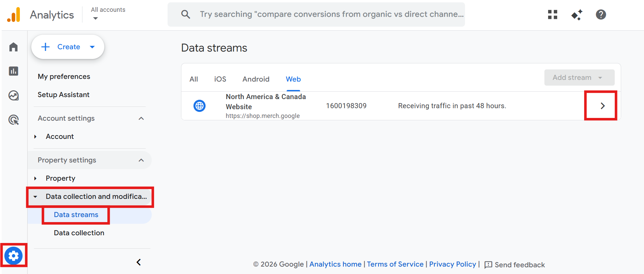Image resolution: width=644 pixels, height=274 pixels.
Task: Open the Privacy Policy link
Action: click(453, 264)
